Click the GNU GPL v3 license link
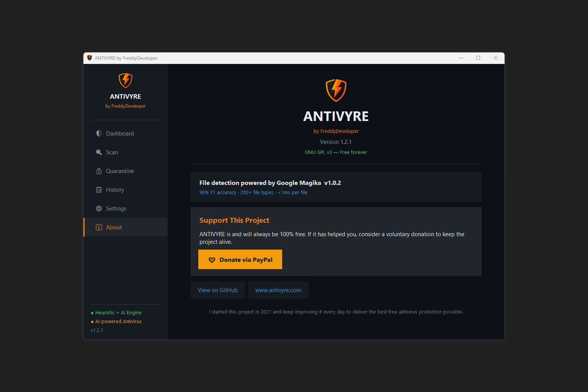This screenshot has height=392, width=588. point(336,152)
